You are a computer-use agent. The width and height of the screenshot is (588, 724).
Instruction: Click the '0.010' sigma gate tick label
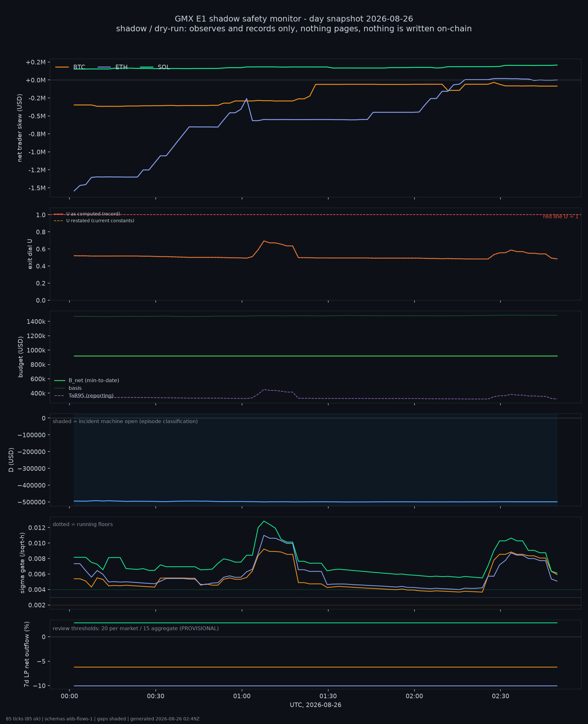point(37,543)
